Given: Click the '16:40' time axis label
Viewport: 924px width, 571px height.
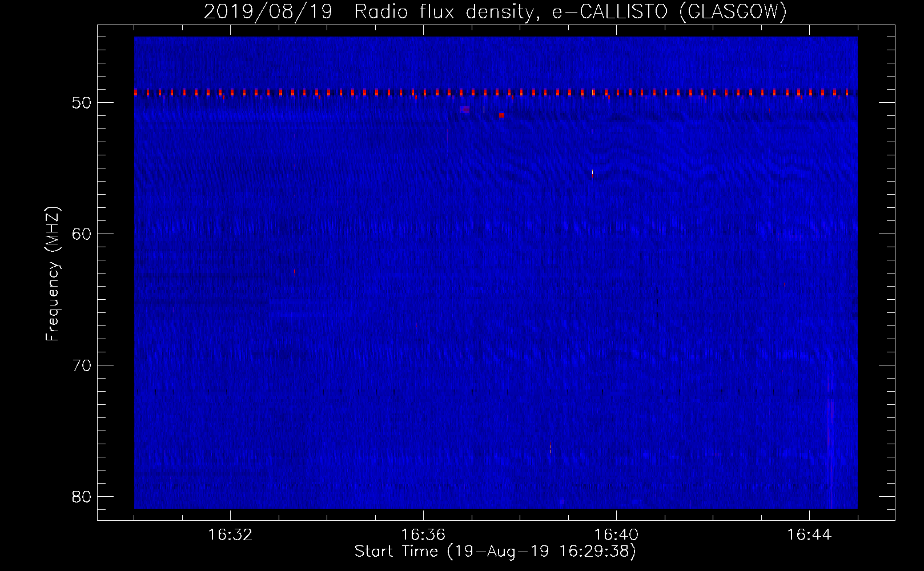Looking at the screenshot, I should tap(616, 535).
